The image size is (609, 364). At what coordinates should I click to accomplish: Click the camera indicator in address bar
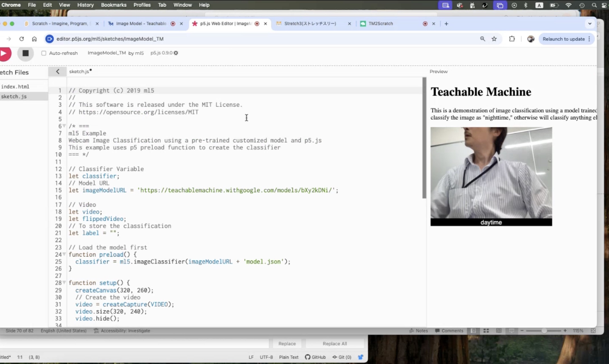click(x=49, y=39)
